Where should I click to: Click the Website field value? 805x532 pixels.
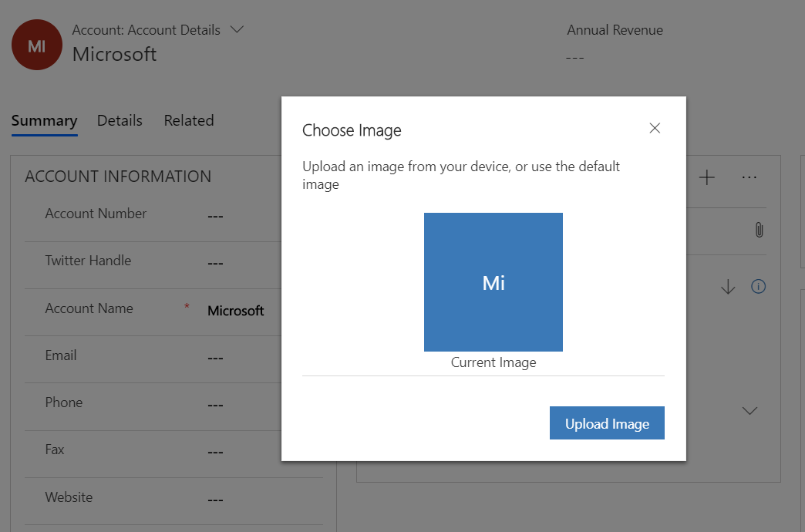point(215,500)
